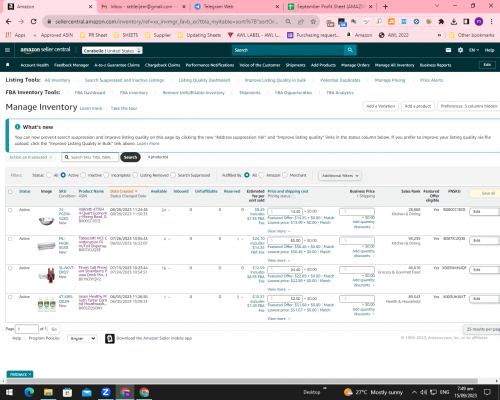Open Chrome three-dot menu
The width and height of the screenshot is (500, 400).
tap(491, 22)
